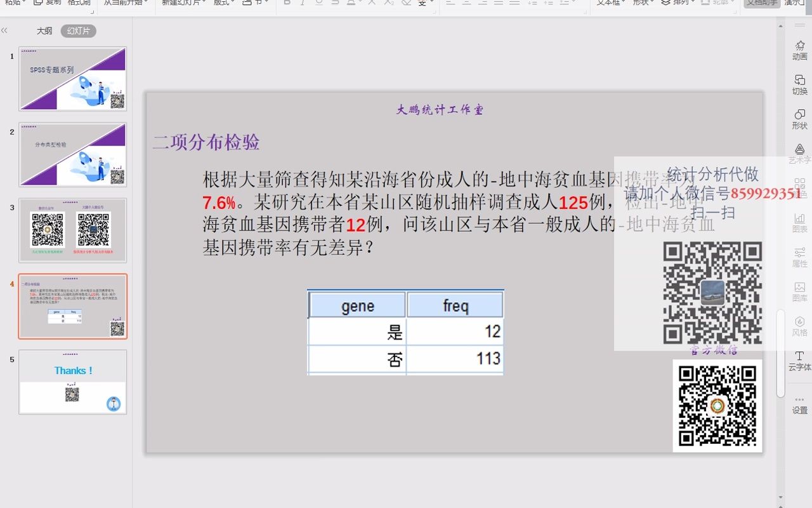Select slide 4 二项分布检验 thumbnail

[x=72, y=306]
